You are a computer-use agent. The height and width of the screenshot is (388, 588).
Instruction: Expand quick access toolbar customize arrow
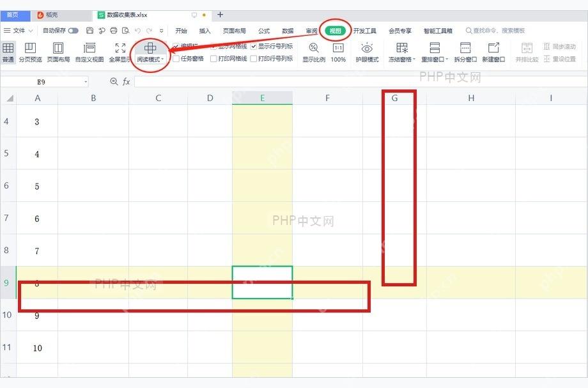pos(161,31)
